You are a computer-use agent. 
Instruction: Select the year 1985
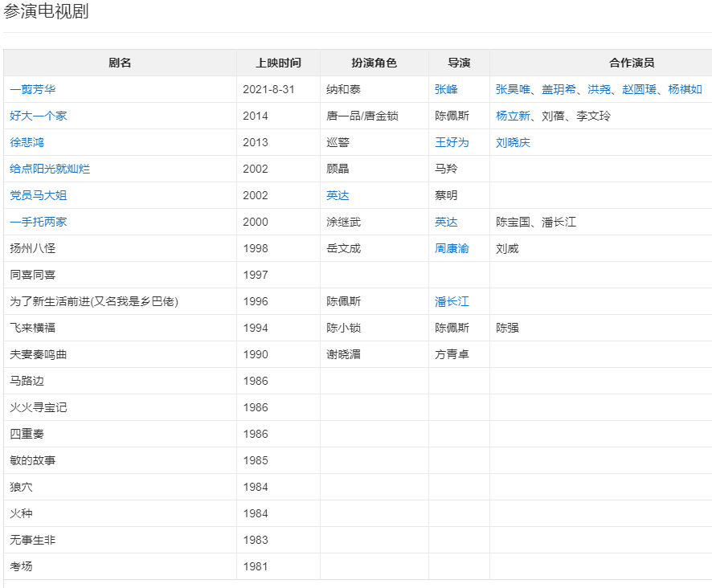point(256,460)
